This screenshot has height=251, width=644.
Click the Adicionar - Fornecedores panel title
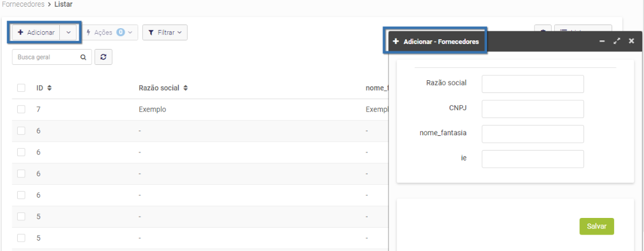(x=441, y=42)
